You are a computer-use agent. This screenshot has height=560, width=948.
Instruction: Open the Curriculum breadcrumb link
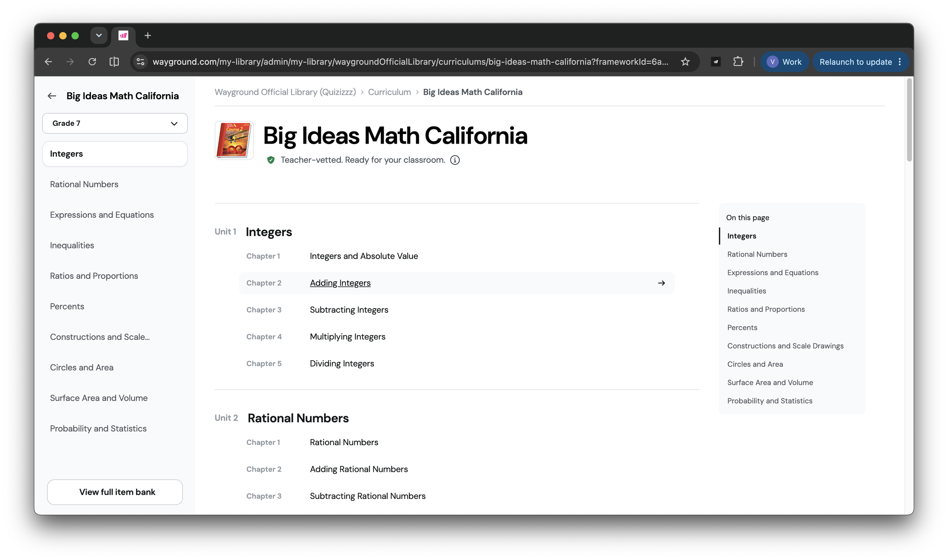tap(389, 92)
